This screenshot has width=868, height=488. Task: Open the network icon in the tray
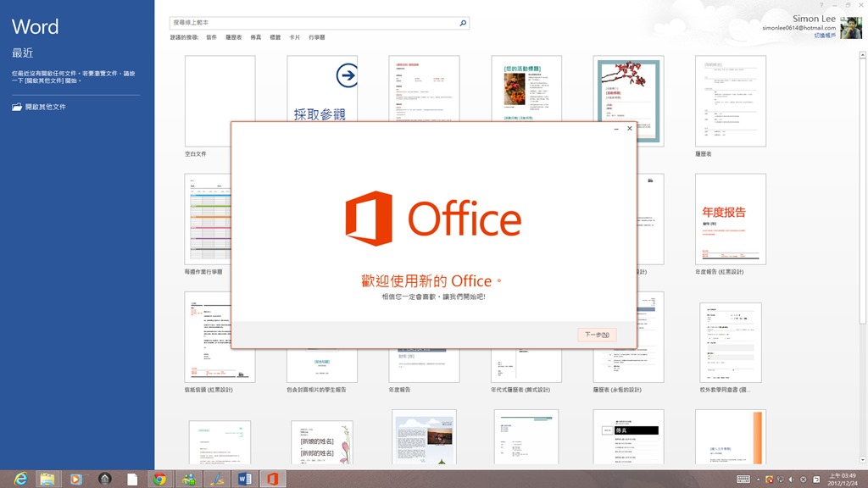781,480
